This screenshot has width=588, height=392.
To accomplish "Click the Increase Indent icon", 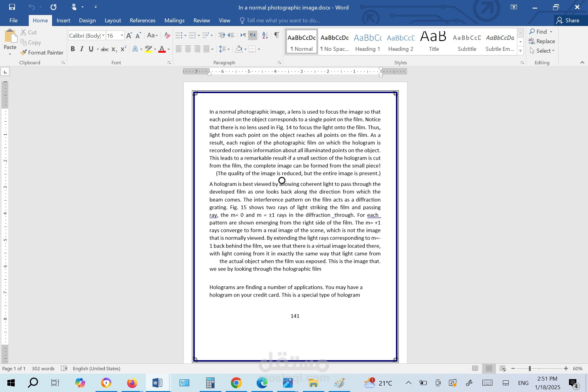I will coord(231,35).
